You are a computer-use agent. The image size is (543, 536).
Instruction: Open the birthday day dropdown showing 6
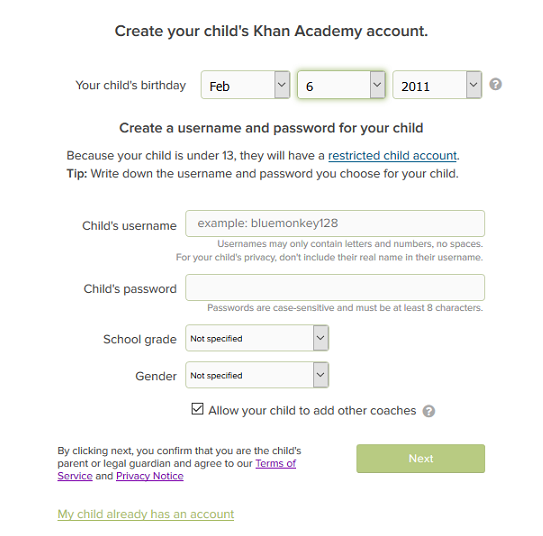click(341, 85)
